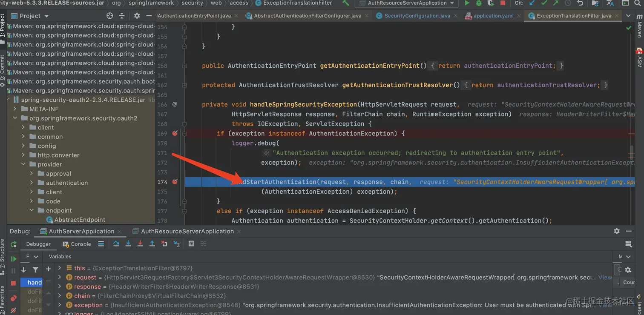
Task: Run with coverage icon in toolbar
Action: tap(491, 3)
